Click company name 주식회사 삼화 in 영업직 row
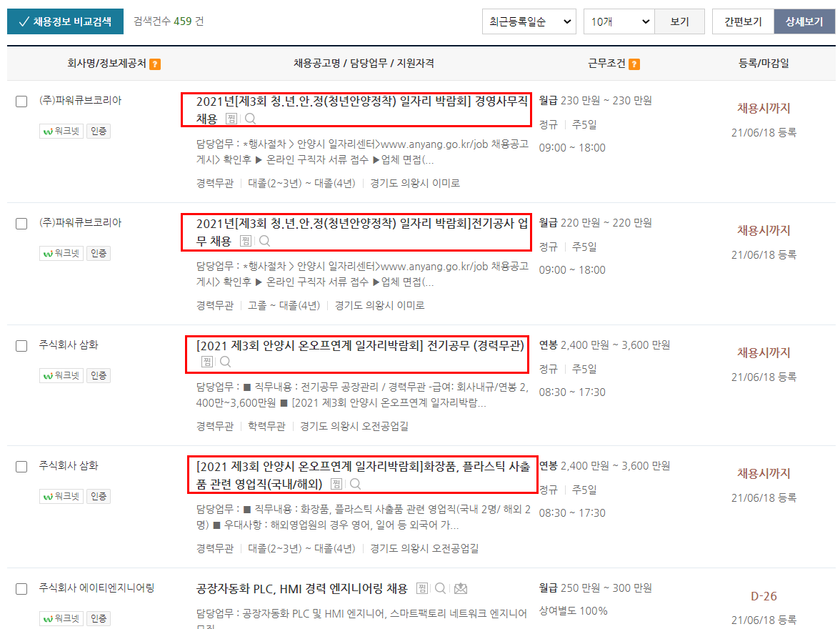This screenshot has height=629, width=840. coord(69,465)
